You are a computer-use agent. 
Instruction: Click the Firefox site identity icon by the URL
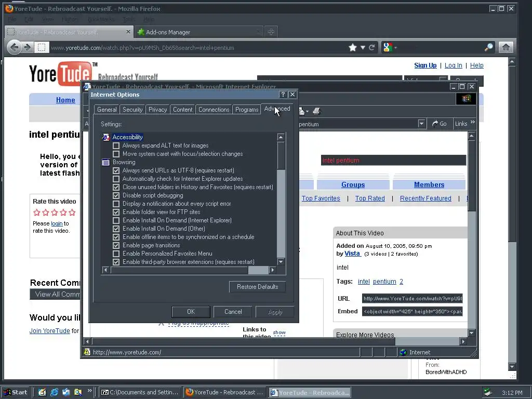point(42,47)
